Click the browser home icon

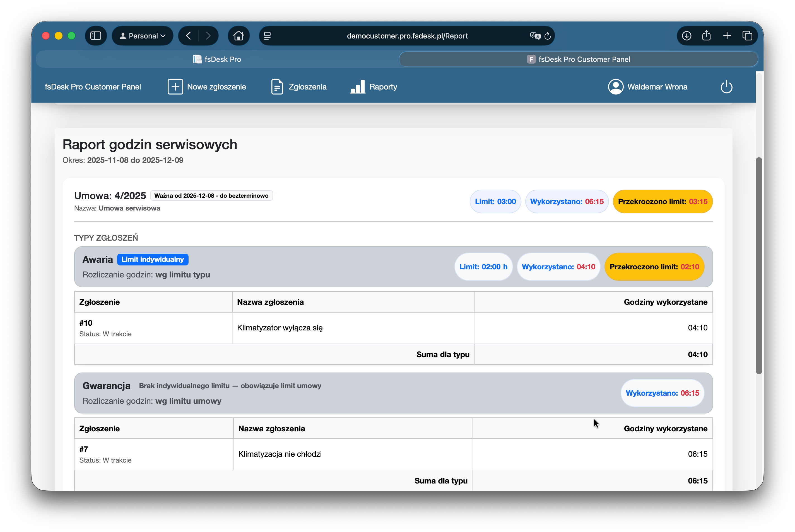[x=238, y=36]
